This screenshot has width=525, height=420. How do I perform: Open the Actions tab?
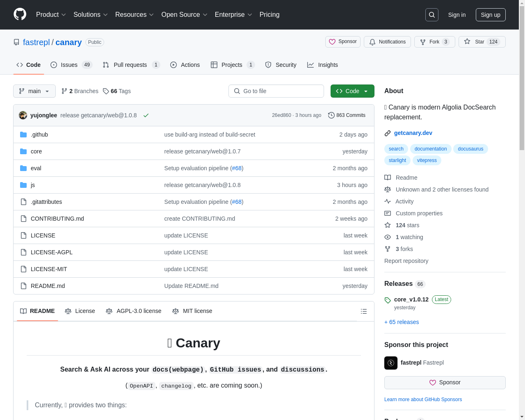tap(185, 65)
